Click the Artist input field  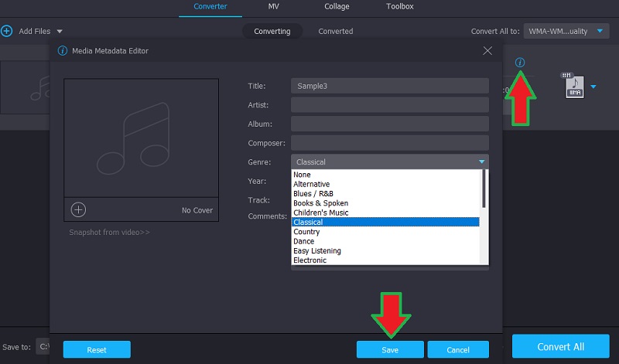tap(389, 104)
